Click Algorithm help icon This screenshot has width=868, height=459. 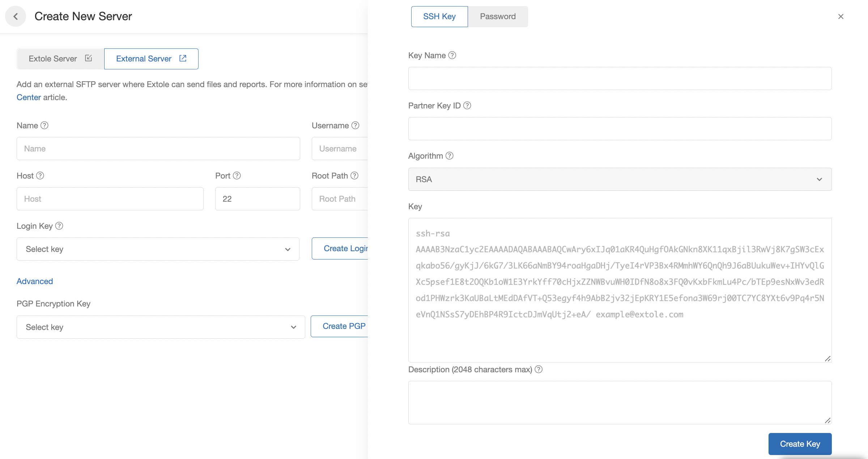pyautogui.click(x=449, y=156)
